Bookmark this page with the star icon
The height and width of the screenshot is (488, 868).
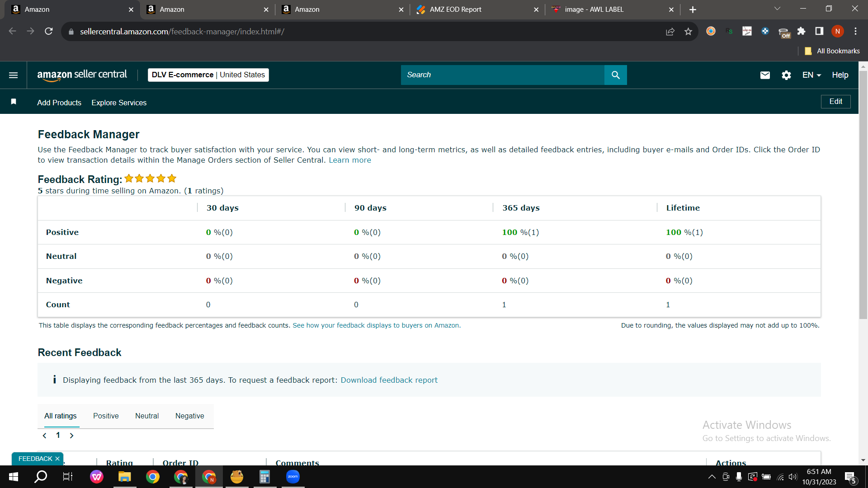coord(688,31)
